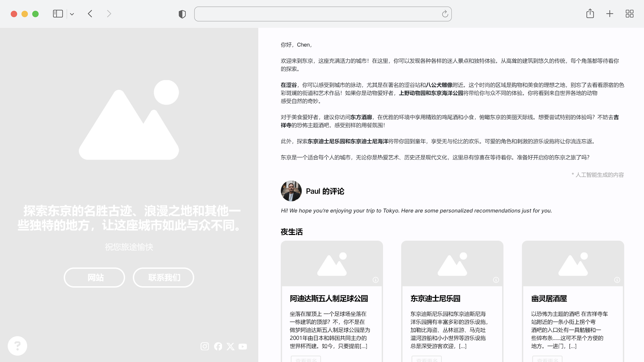
Task: Click the bold text 东京迪士尼乐园和东京迪士尼海洋
Action: 348,141
